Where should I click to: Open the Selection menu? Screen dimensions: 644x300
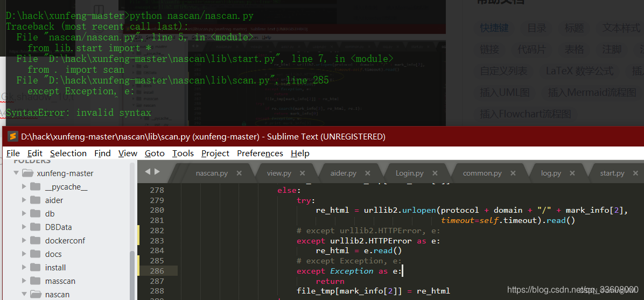tap(68, 154)
